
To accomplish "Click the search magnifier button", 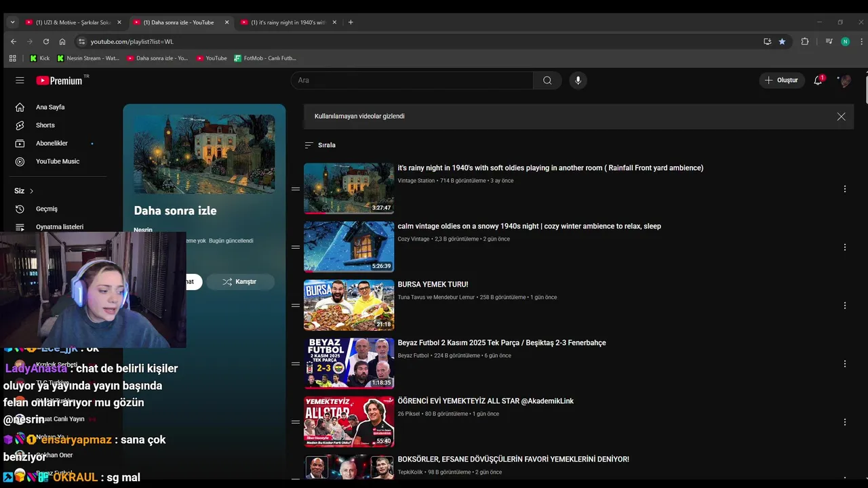I will (547, 80).
